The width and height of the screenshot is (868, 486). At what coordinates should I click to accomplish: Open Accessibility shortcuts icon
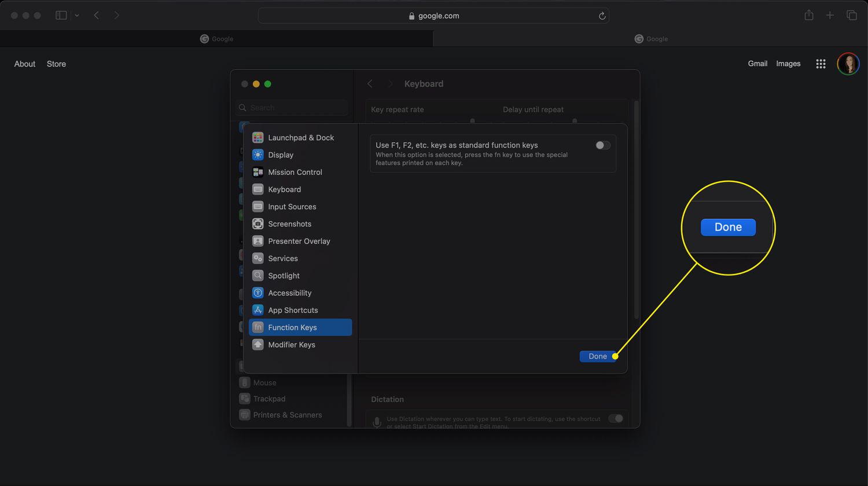click(258, 293)
